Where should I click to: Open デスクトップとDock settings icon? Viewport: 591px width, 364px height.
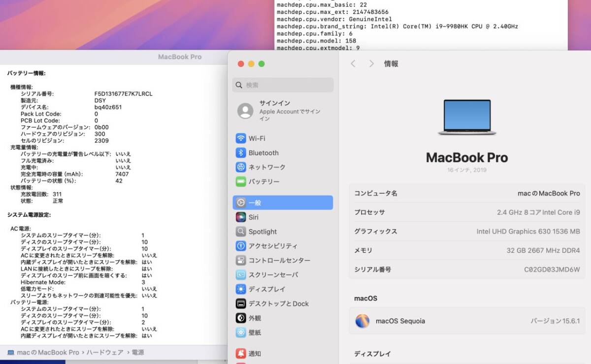(241, 304)
